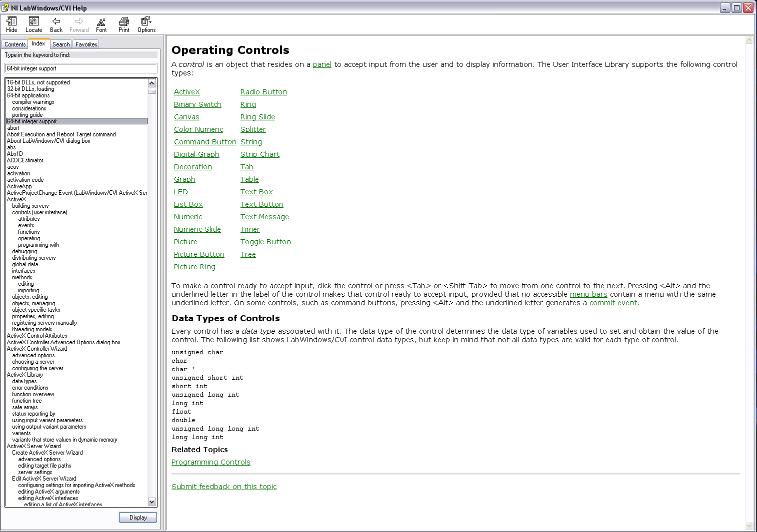Follow the panel hyperlink
Image resolution: width=757 pixels, height=532 pixels.
point(322,64)
